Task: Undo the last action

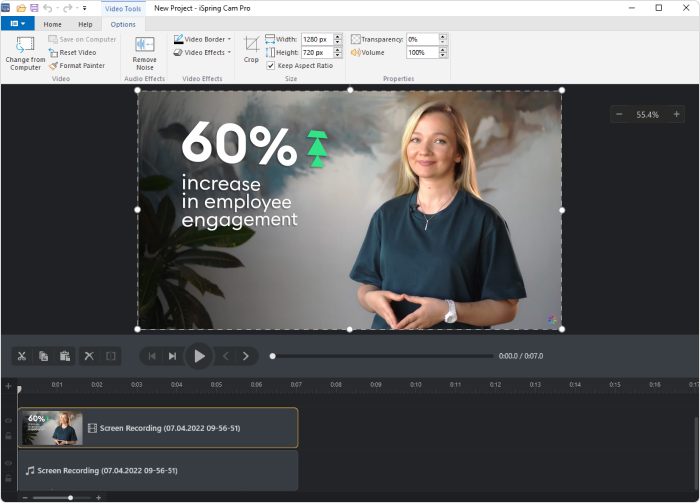Action: (x=48, y=8)
